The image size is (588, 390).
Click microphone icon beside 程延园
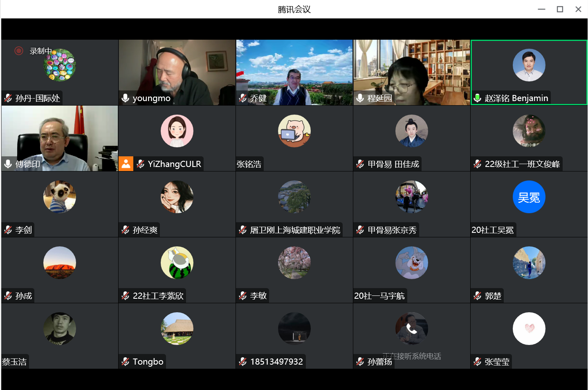(360, 98)
